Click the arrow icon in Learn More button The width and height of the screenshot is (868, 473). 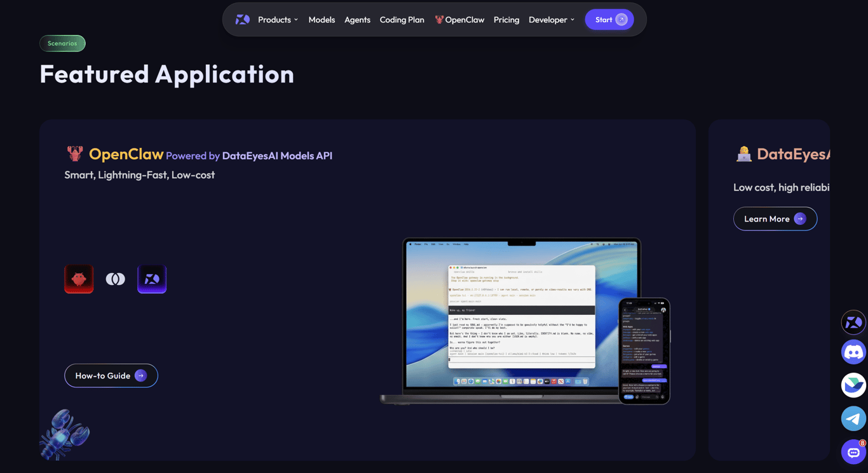pyautogui.click(x=800, y=219)
